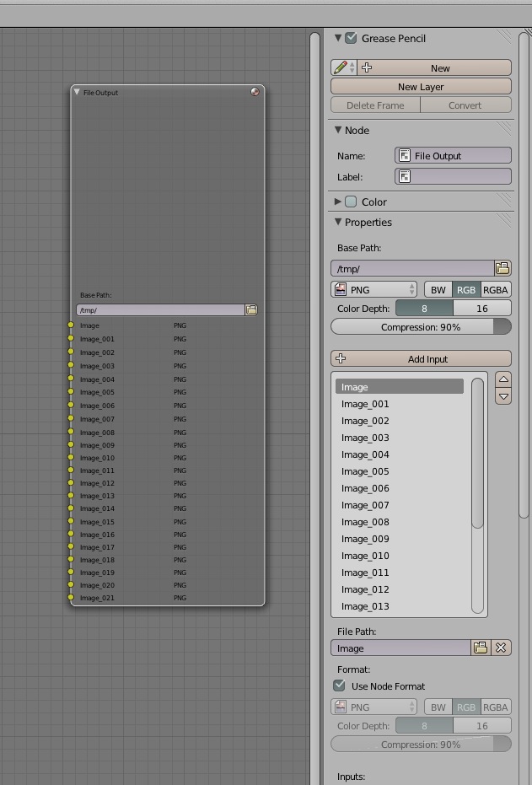Screen dimensions: 532x785
Task: Enable the custom node Color checkbox
Action: coord(351,202)
